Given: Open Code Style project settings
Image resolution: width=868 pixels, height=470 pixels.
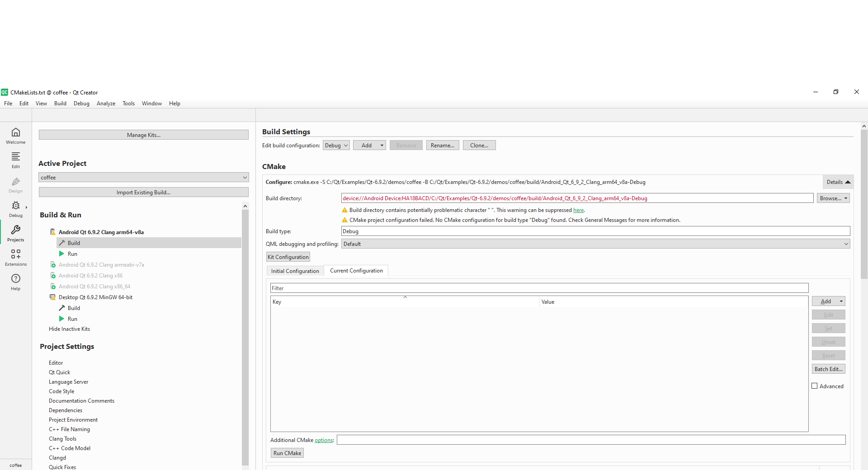Looking at the screenshot, I should (x=61, y=391).
